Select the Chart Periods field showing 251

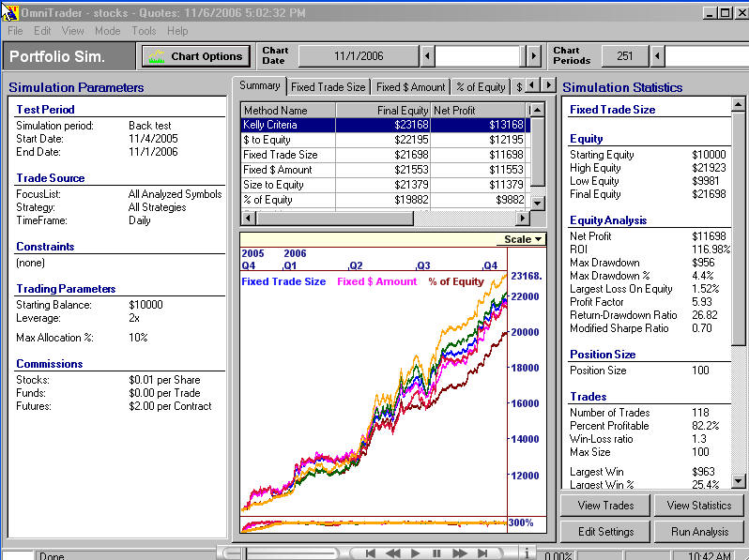pos(625,56)
